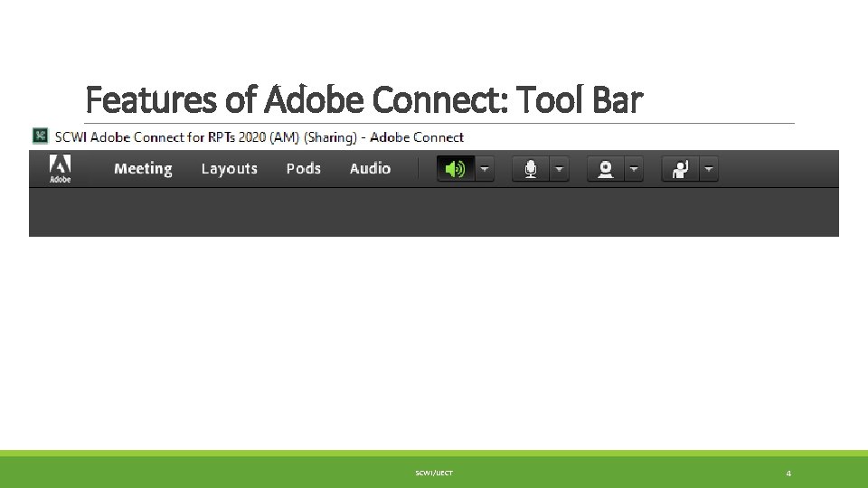Toggle the microphone icon
The height and width of the screenshot is (488, 868).
[531, 169]
